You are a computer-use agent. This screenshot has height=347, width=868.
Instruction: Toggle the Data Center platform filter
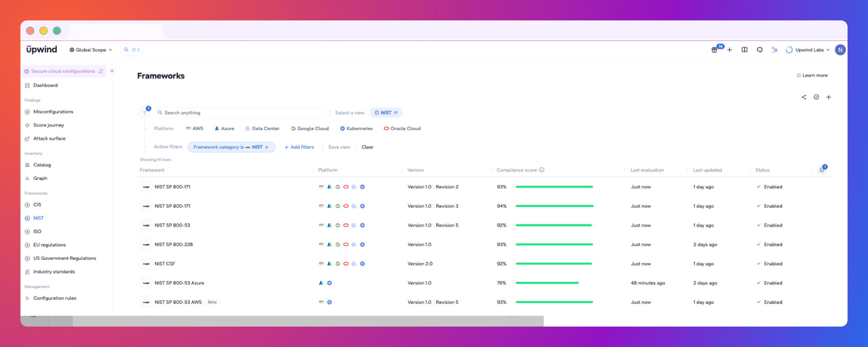click(x=262, y=129)
